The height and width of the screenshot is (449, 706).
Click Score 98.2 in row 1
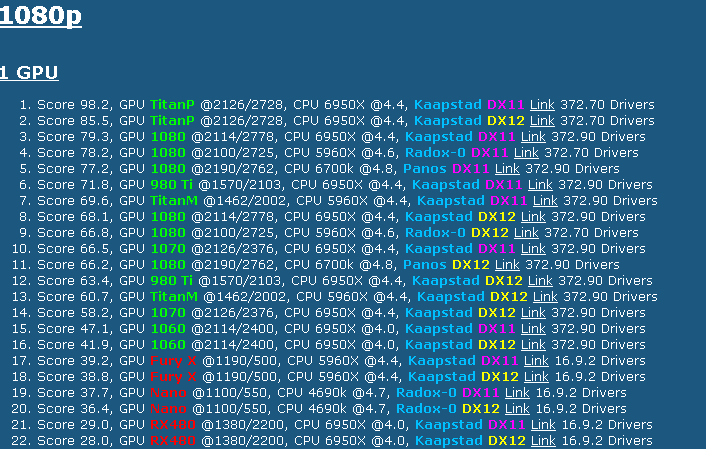click(75, 105)
